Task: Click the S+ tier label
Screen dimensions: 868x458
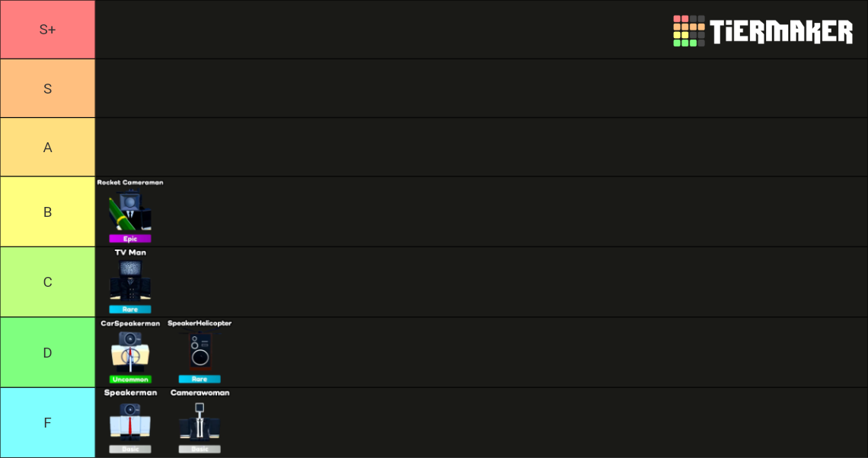Action: (47, 29)
